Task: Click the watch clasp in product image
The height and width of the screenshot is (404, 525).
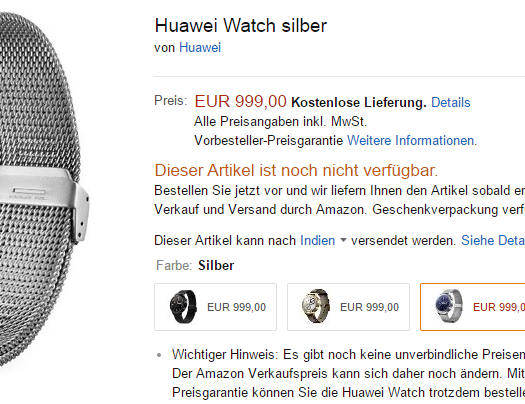Action: (x=45, y=203)
